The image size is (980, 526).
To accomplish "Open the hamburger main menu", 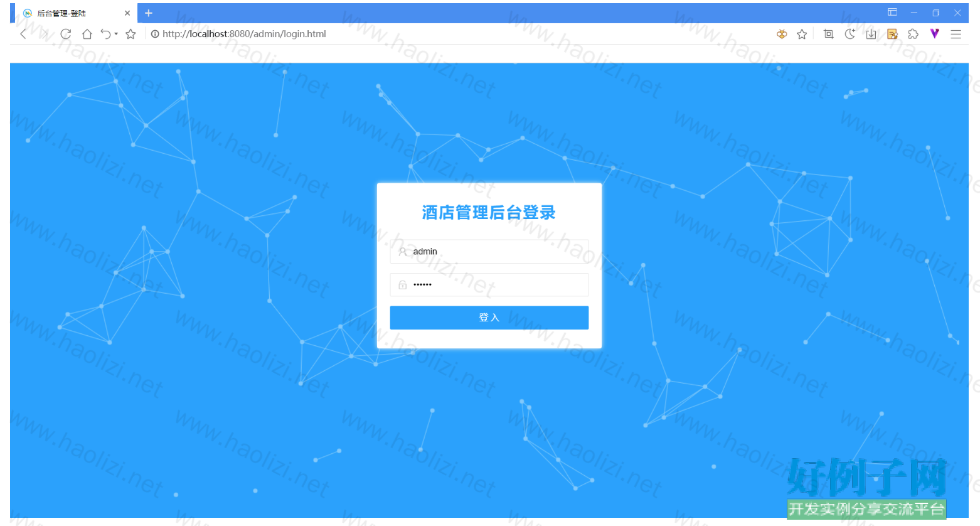I will pyautogui.click(x=956, y=34).
